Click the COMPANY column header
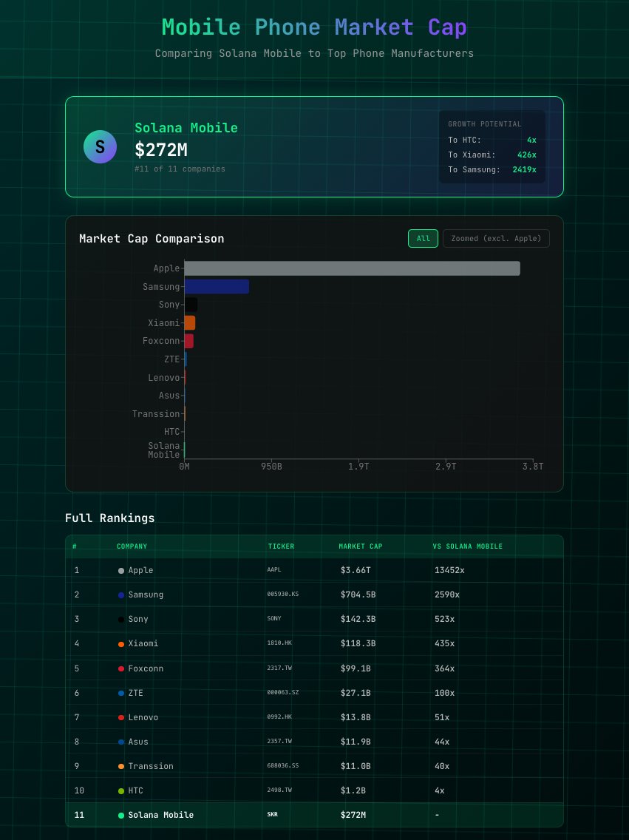 (x=132, y=546)
